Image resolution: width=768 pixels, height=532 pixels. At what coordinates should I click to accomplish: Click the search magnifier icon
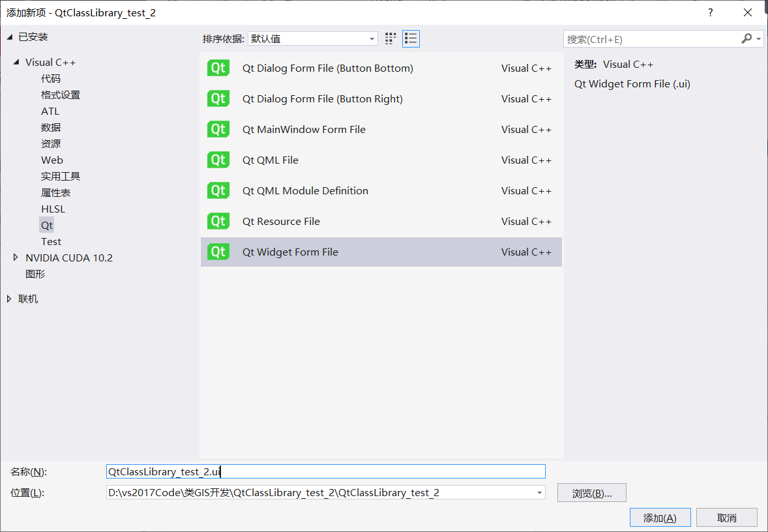pos(746,39)
